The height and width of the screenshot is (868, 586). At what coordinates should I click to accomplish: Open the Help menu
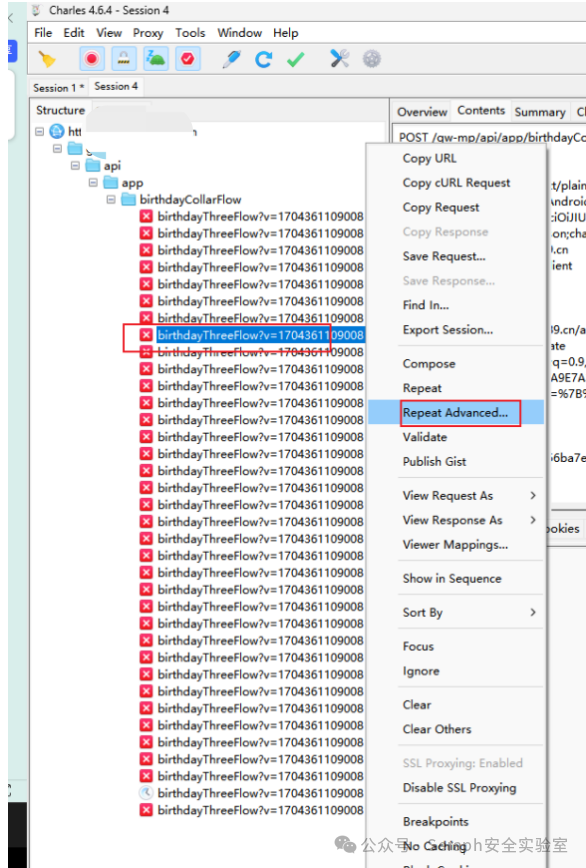(x=286, y=33)
